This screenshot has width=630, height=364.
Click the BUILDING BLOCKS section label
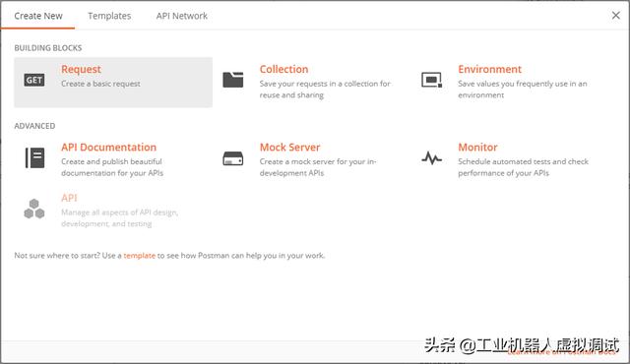click(x=48, y=48)
